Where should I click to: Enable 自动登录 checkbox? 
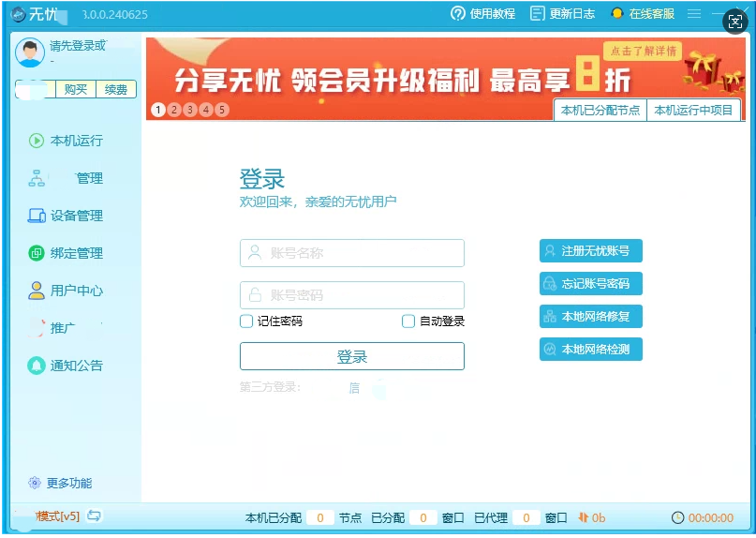[408, 321]
